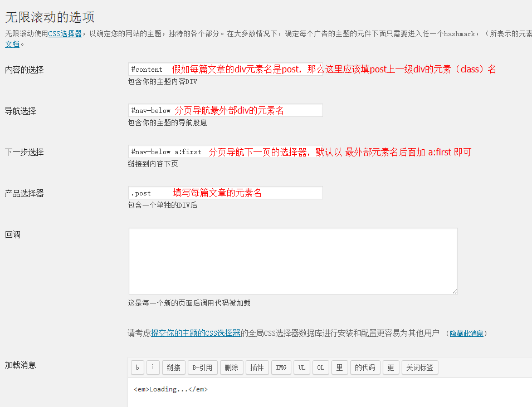The width and height of the screenshot is (532, 407).
Task: Start an ordered list with the OL button
Action: 320,367
